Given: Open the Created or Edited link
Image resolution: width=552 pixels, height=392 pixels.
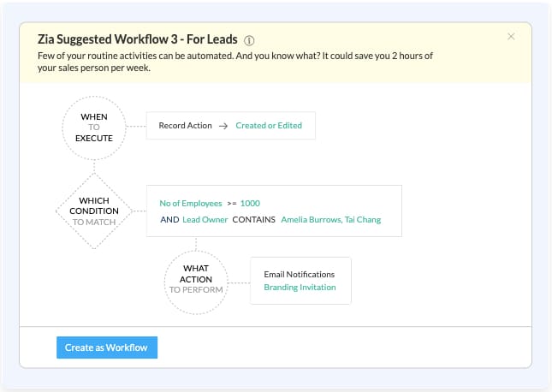Looking at the screenshot, I should (x=269, y=126).
